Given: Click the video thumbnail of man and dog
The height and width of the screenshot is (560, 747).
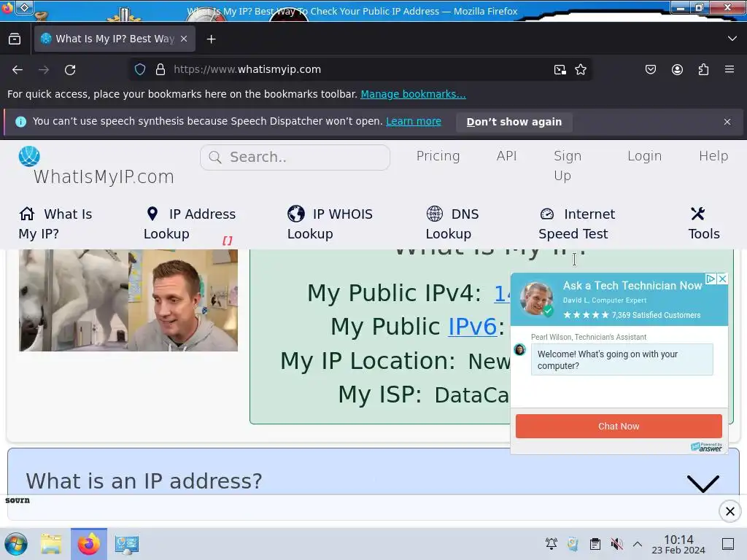Looking at the screenshot, I should pos(128,300).
